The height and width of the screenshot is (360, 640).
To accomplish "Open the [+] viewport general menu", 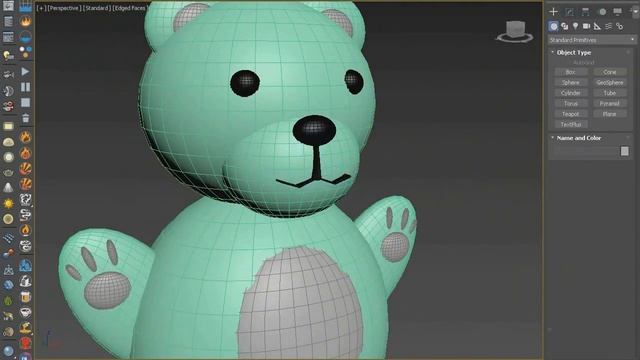I will pos(41,8).
